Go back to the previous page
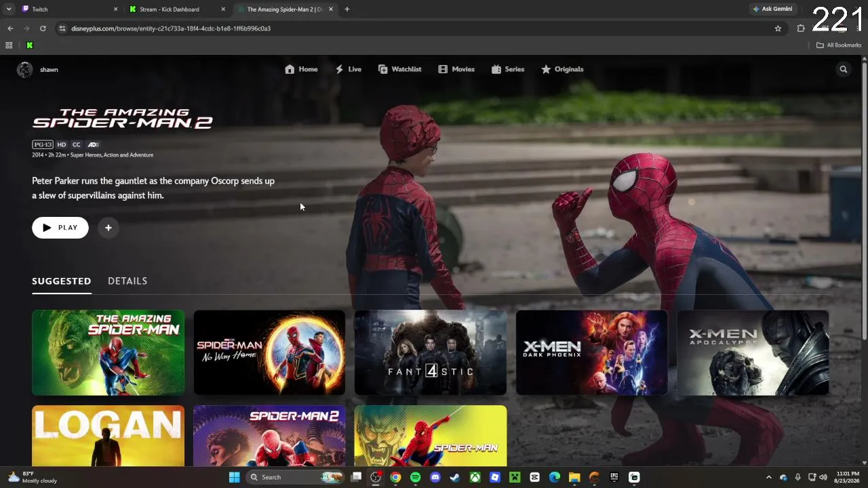 10,28
